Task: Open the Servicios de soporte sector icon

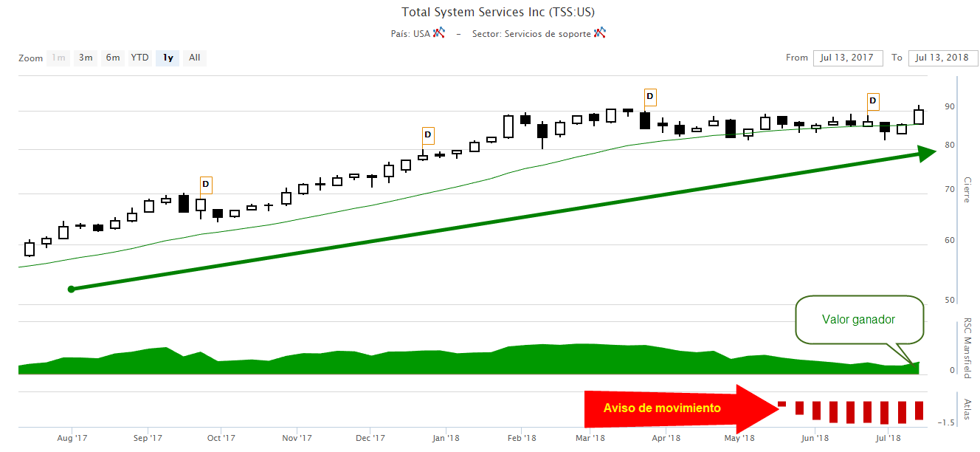Action: [x=600, y=32]
